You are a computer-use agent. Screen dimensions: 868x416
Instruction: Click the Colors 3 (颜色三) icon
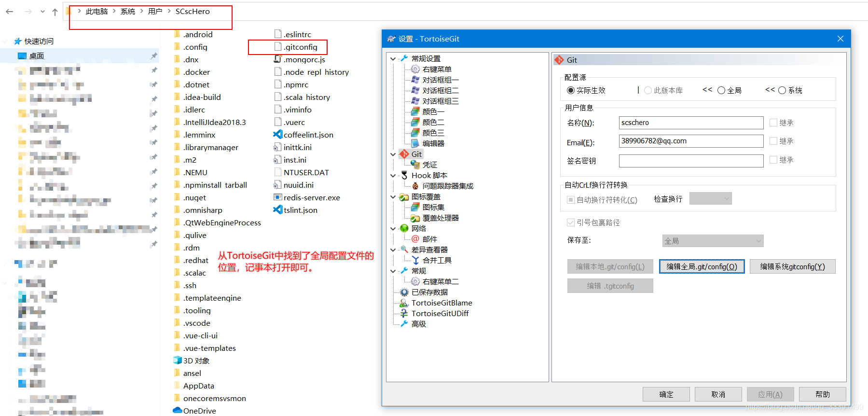click(x=415, y=133)
